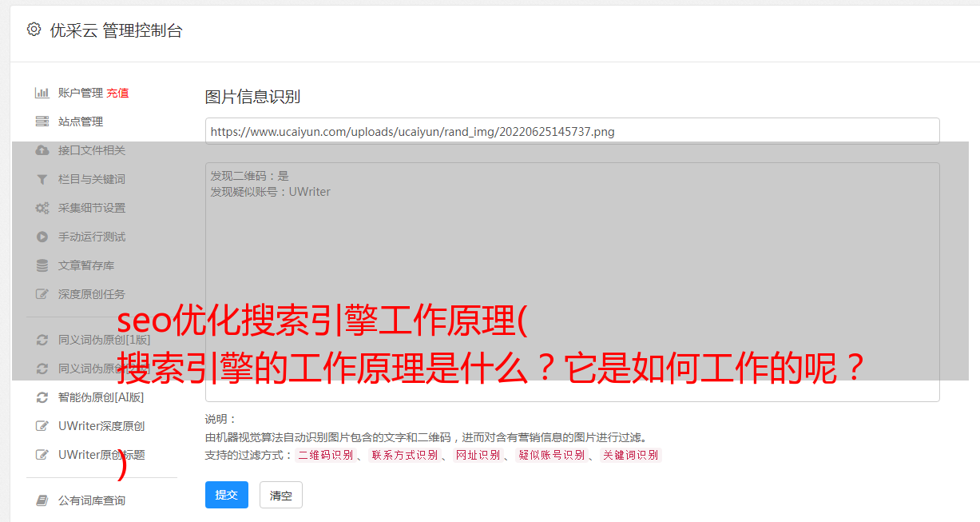980x522 pixels.
Task: Click the result line 发现二维码：是
Action: pyautogui.click(x=249, y=176)
